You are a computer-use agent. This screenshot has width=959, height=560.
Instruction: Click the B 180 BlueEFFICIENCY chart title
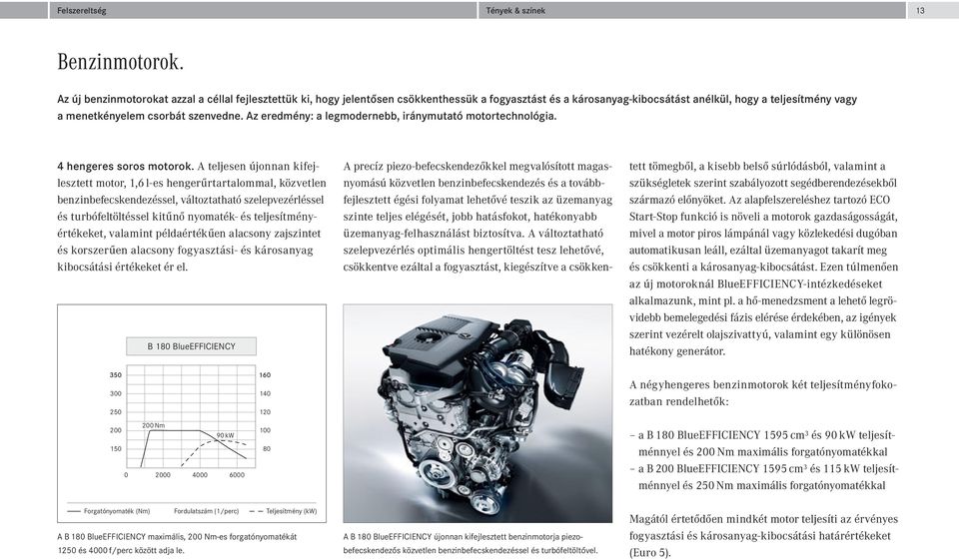192,346
